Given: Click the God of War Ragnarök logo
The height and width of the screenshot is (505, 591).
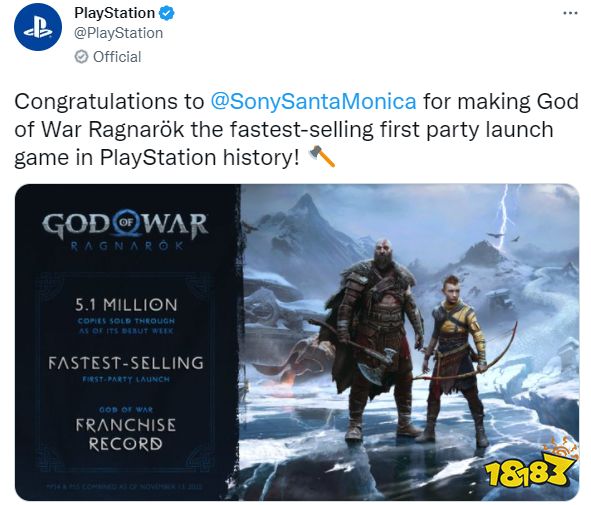Looking at the screenshot, I should (x=125, y=231).
